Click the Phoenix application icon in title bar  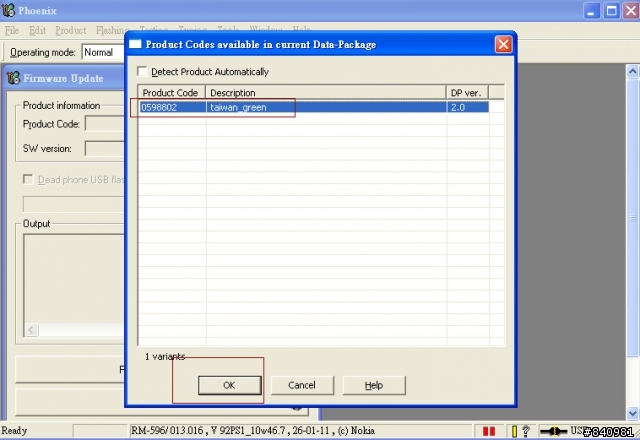click(x=8, y=10)
